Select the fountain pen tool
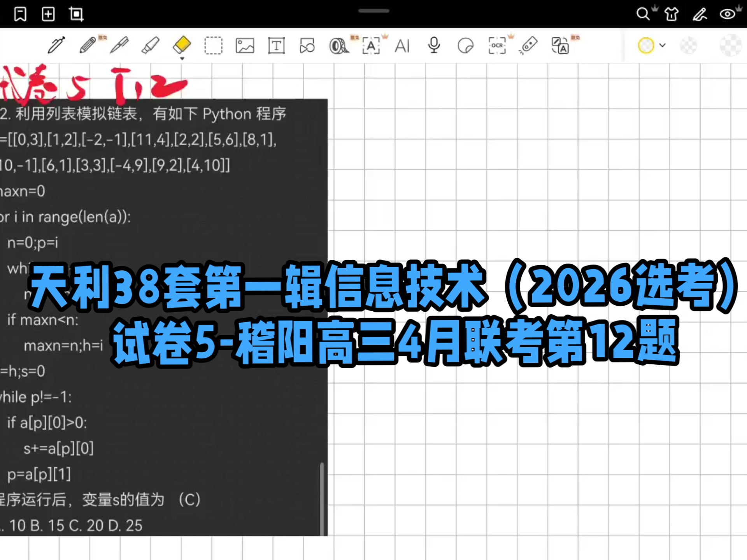The image size is (747, 560). [x=56, y=45]
